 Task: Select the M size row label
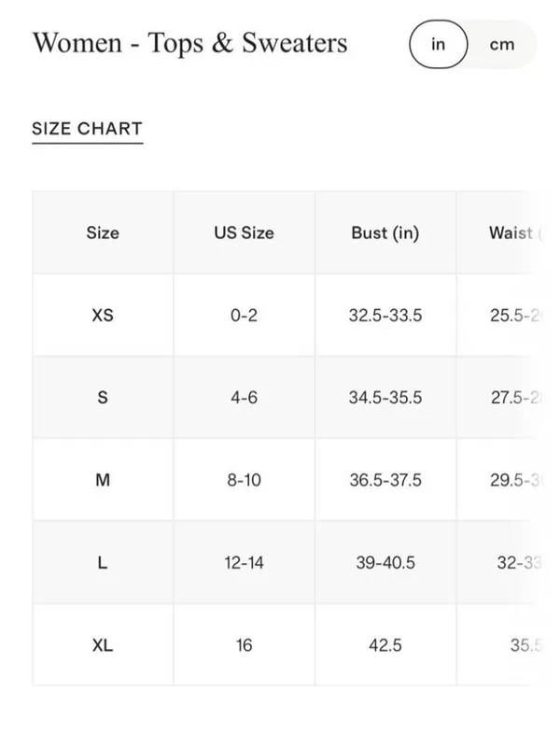pyautogui.click(x=103, y=480)
